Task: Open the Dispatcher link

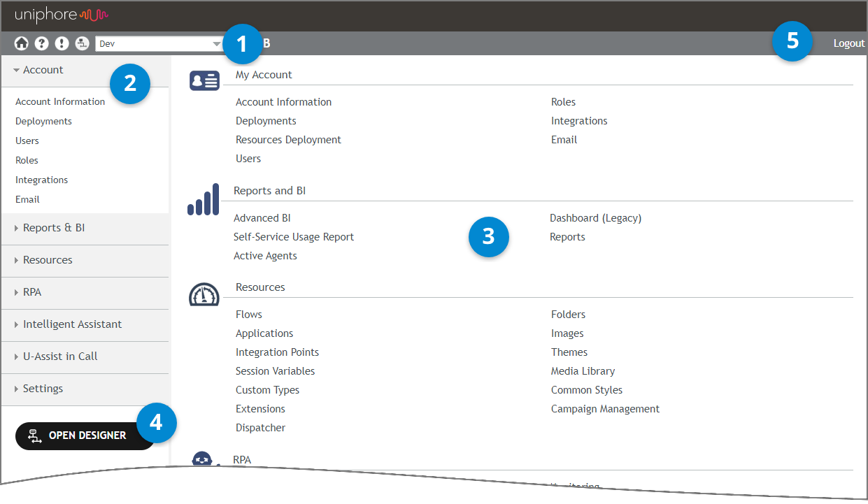Action: [x=260, y=428]
